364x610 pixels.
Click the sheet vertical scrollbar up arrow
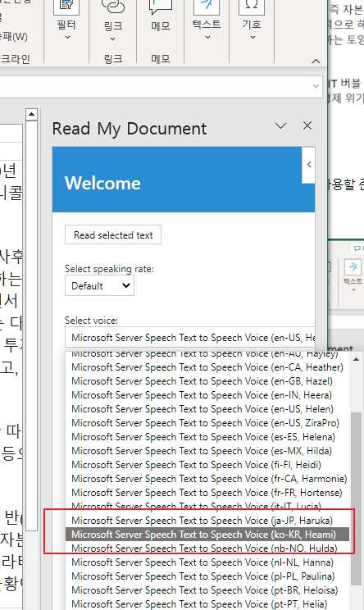(31, 115)
